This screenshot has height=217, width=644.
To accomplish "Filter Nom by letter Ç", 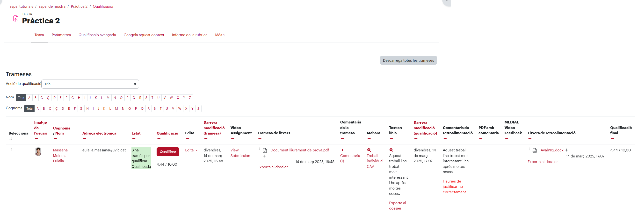I will click(x=48, y=98).
